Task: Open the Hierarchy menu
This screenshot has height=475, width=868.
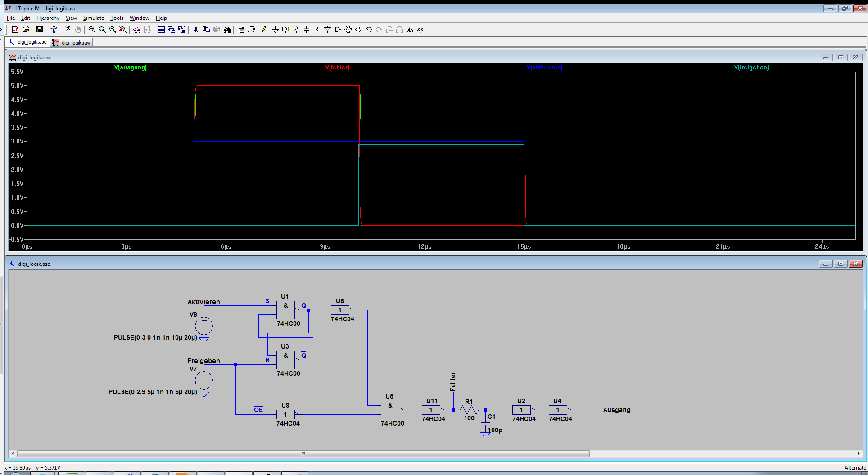Action: pos(48,18)
